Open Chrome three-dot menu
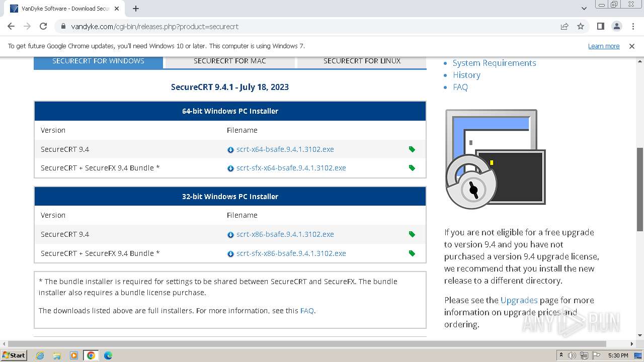Image resolution: width=644 pixels, height=362 pixels. point(632,26)
